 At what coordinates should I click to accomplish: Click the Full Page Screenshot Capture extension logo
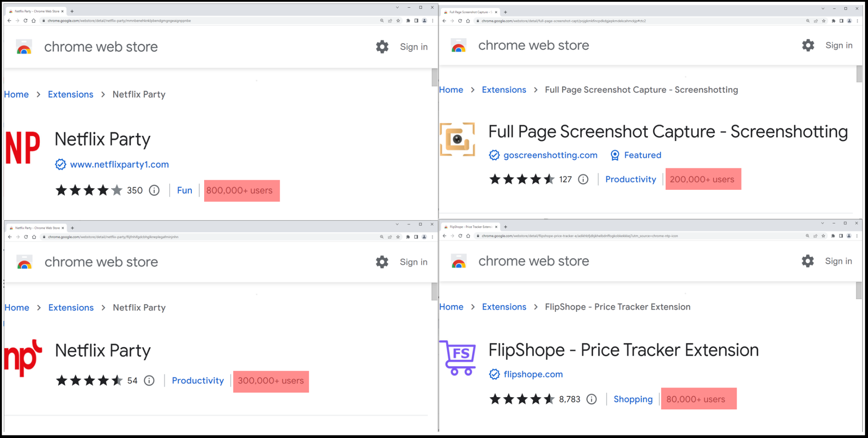457,139
